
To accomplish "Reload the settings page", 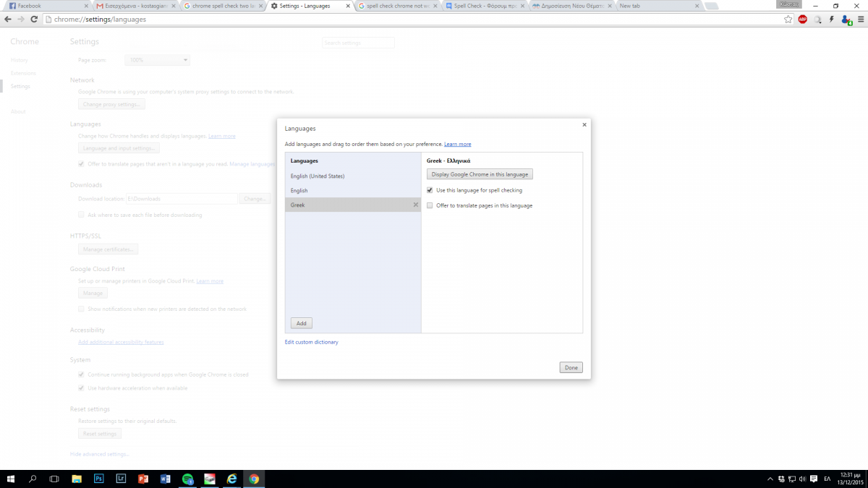I will 34,20.
